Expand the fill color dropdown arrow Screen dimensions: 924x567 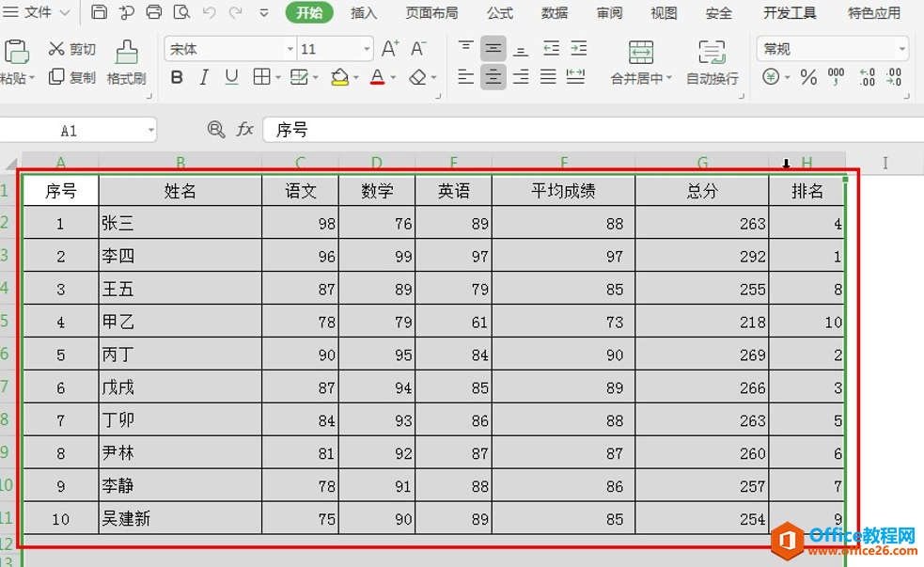click(355, 77)
